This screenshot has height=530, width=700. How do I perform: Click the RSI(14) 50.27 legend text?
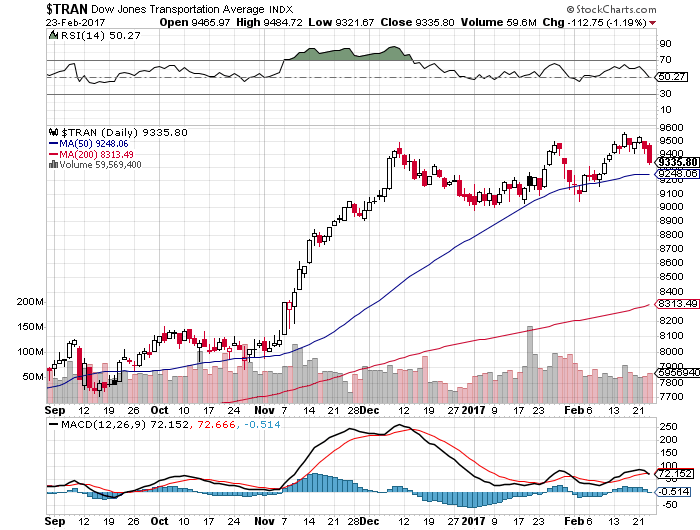click(x=100, y=35)
